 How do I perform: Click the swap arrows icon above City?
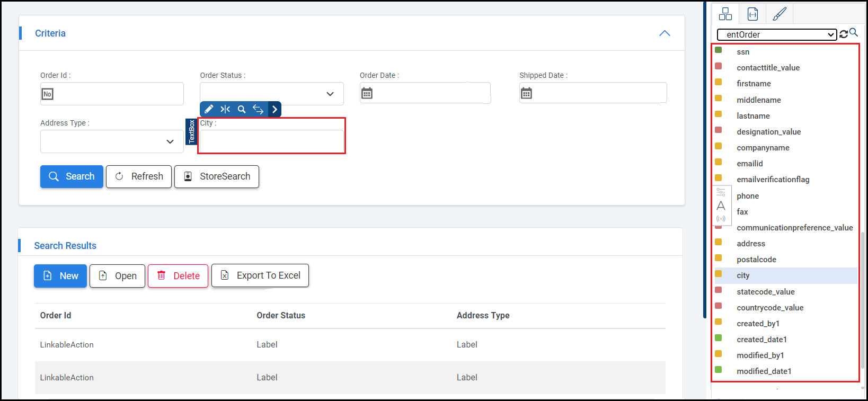(258, 109)
